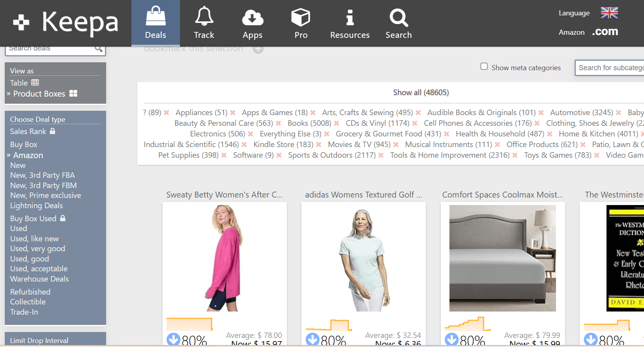Open the Amazon .com domain selector
644x347 pixels.
[605, 32]
